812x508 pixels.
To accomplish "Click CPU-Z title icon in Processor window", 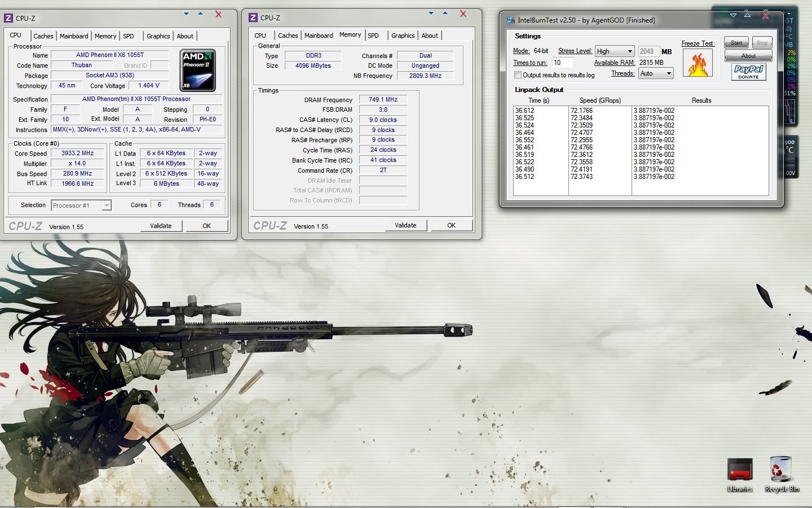I will pyautogui.click(x=8, y=18).
